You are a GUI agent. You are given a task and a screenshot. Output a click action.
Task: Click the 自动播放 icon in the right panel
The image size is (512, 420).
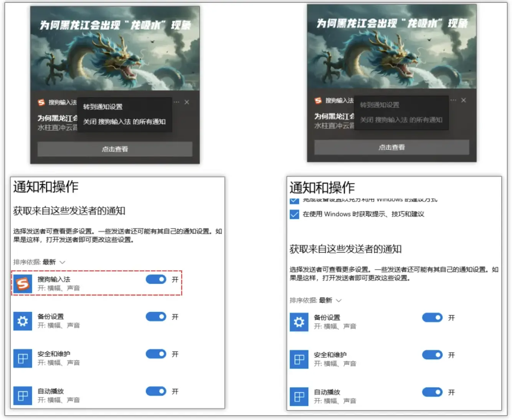coord(299,397)
